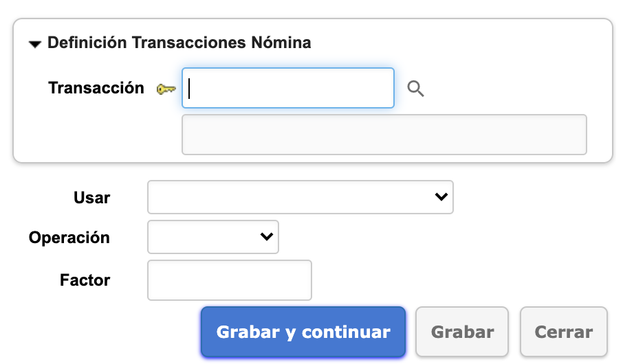Click into the Factor input field

pos(230,280)
